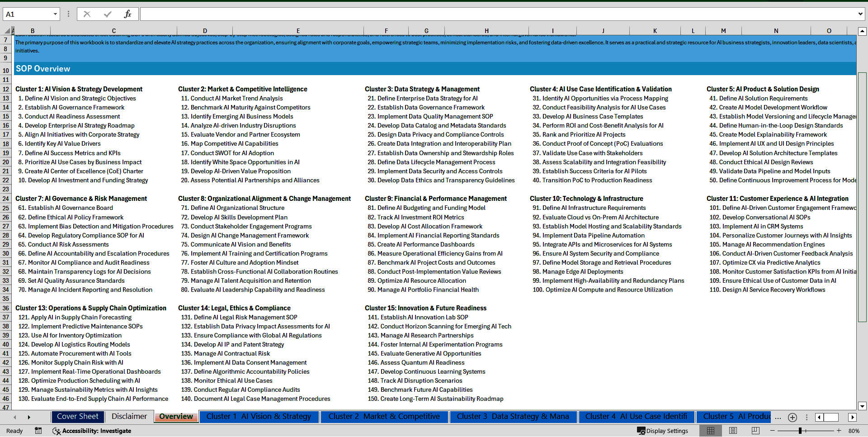Select the Normal view grid icon

pos(711,431)
